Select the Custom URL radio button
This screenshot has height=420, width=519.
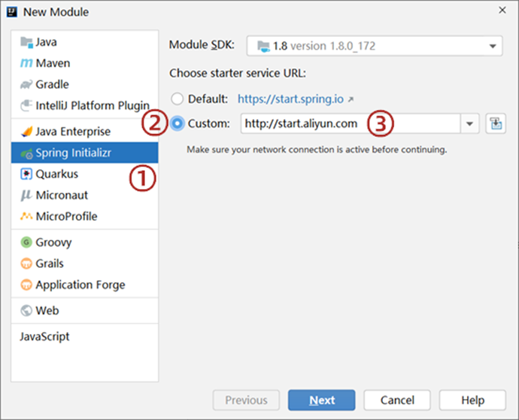tap(177, 123)
